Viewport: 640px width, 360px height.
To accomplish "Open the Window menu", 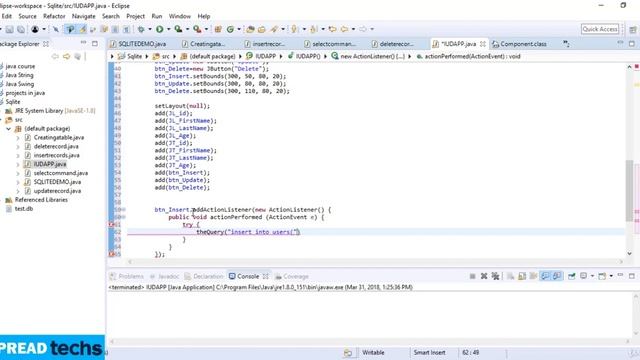I will coord(180,16).
